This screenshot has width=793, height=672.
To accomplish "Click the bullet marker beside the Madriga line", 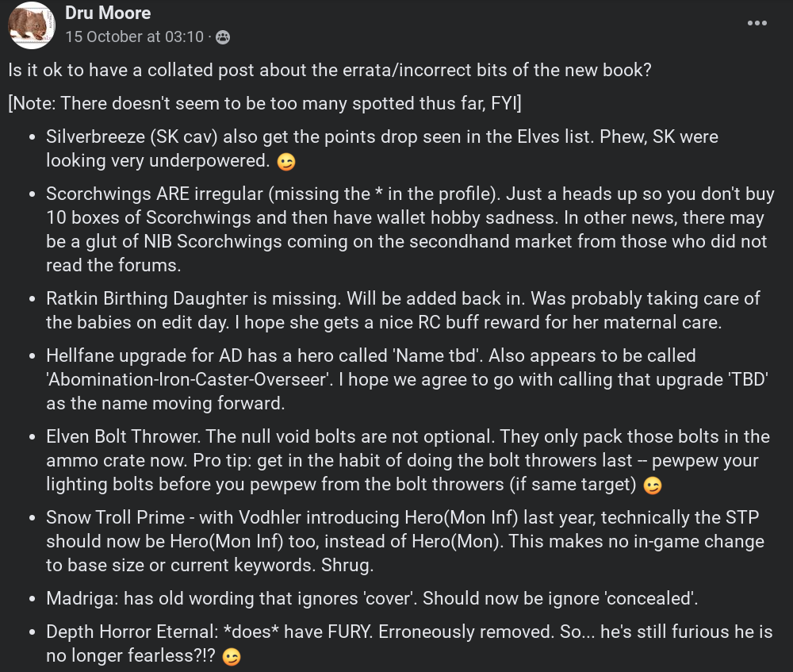I will tap(33, 599).
